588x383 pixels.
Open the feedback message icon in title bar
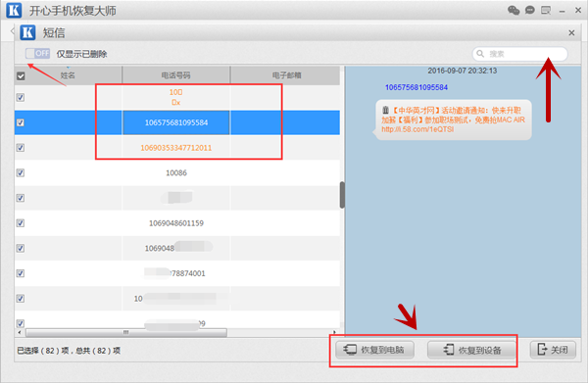(546, 10)
